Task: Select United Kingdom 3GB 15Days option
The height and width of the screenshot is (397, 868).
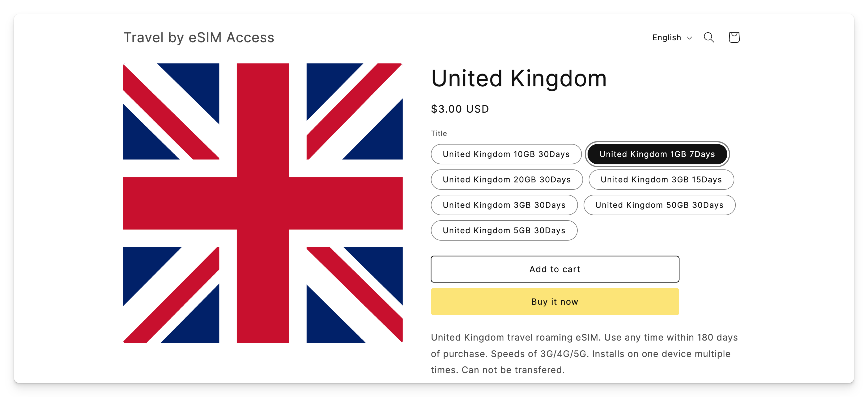Action: pos(661,179)
